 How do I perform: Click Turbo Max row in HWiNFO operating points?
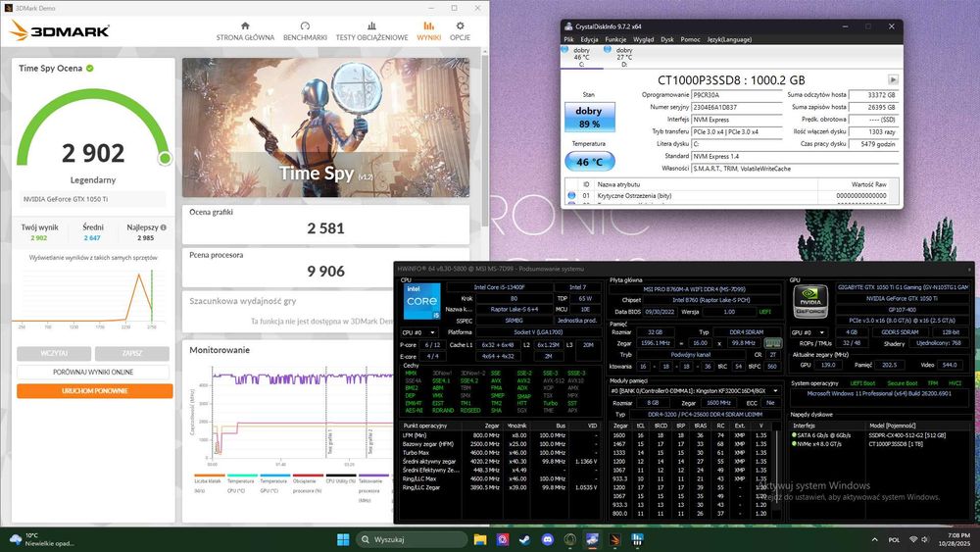pos(500,453)
